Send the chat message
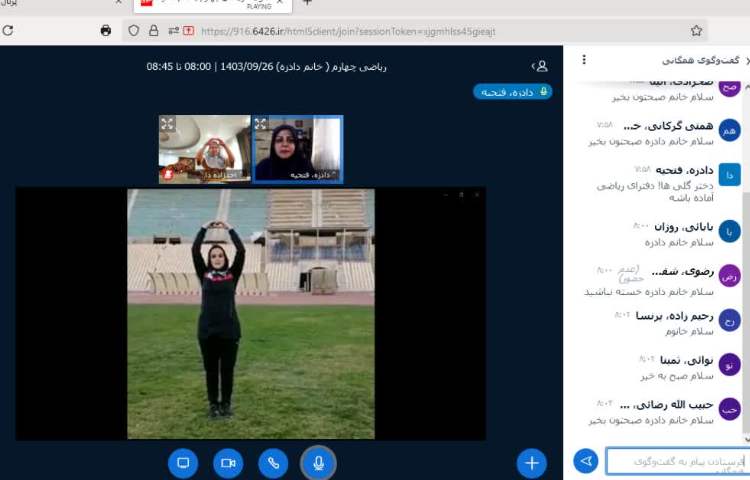The image size is (750, 480). 586,461
